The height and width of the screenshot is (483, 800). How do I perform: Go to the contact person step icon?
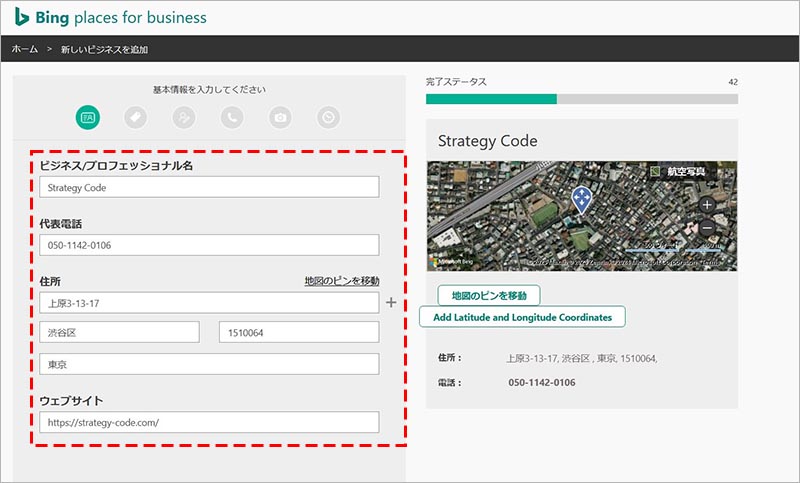184,118
